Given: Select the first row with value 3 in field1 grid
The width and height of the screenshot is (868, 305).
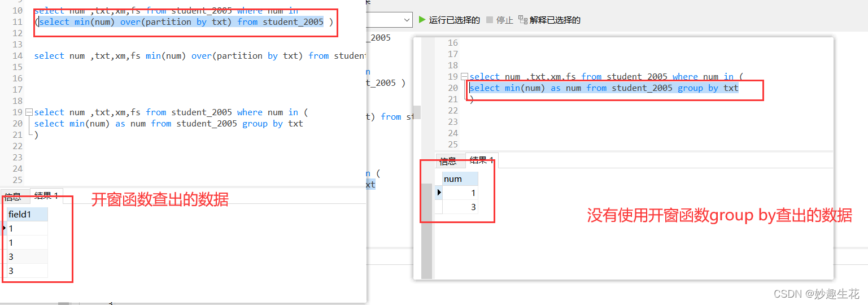Looking at the screenshot, I should tap(27, 257).
